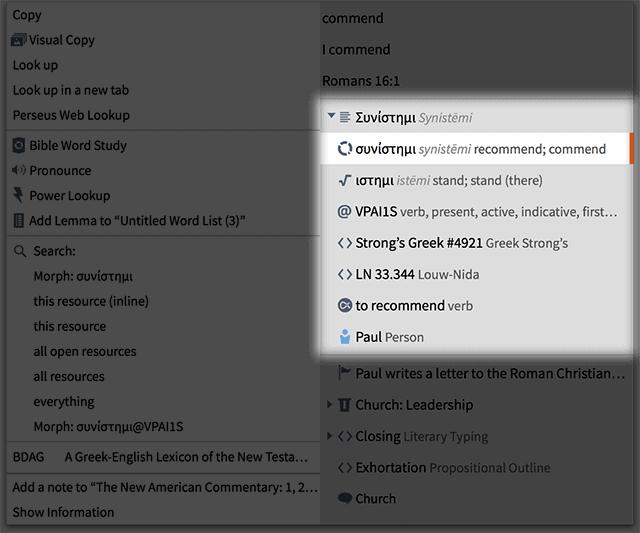Click Show Information at menu bottom
The height and width of the screenshot is (533, 640).
[x=63, y=512]
